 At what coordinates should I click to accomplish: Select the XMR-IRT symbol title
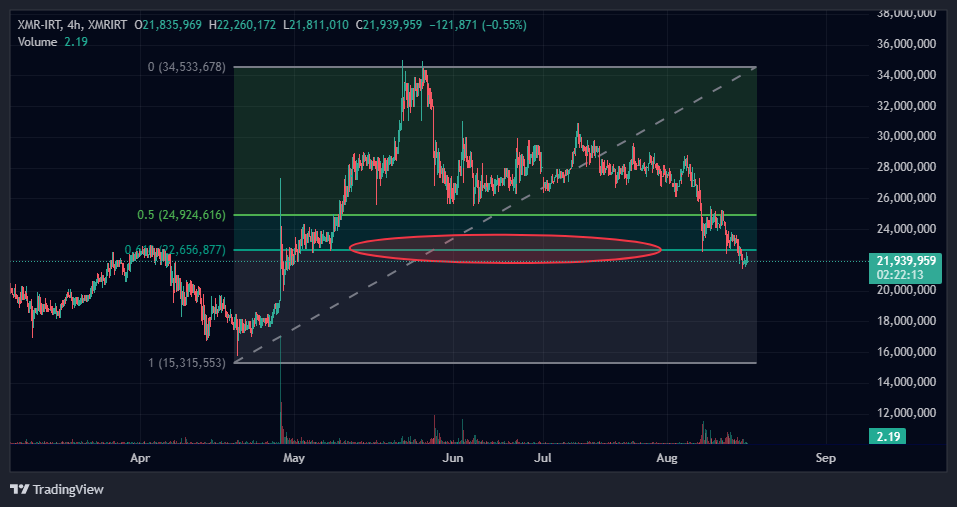pyautogui.click(x=44, y=24)
